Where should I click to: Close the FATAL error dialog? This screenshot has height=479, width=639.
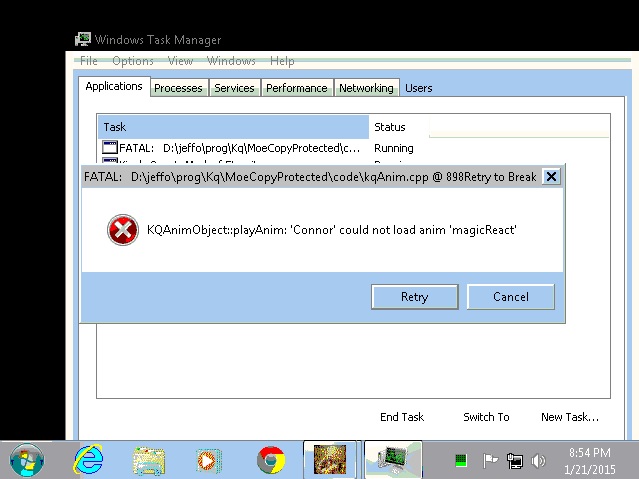pos(551,177)
